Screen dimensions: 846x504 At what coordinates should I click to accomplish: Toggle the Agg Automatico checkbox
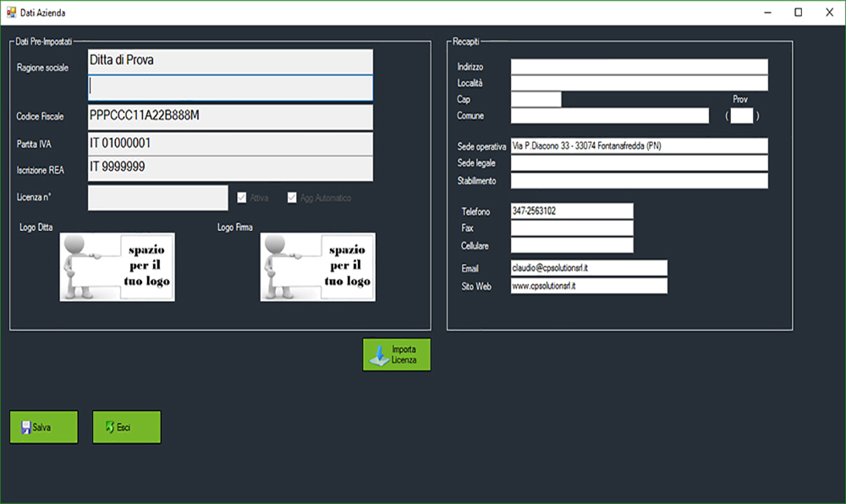(x=293, y=198)
